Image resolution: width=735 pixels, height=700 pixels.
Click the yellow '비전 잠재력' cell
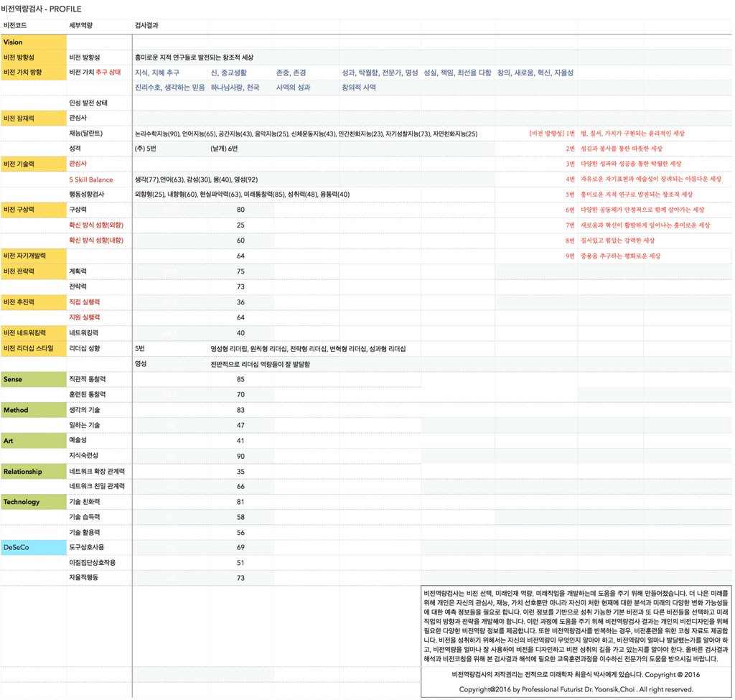coord(34,118)
